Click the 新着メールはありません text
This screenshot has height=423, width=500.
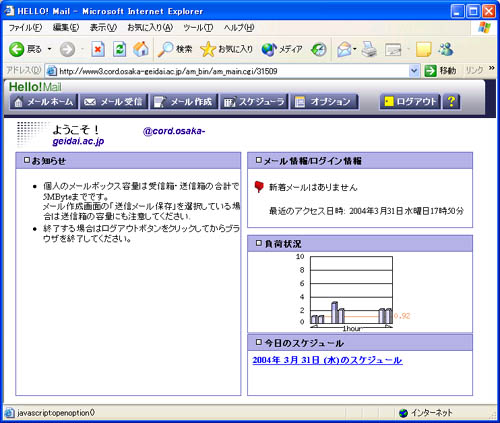point(313,187)
